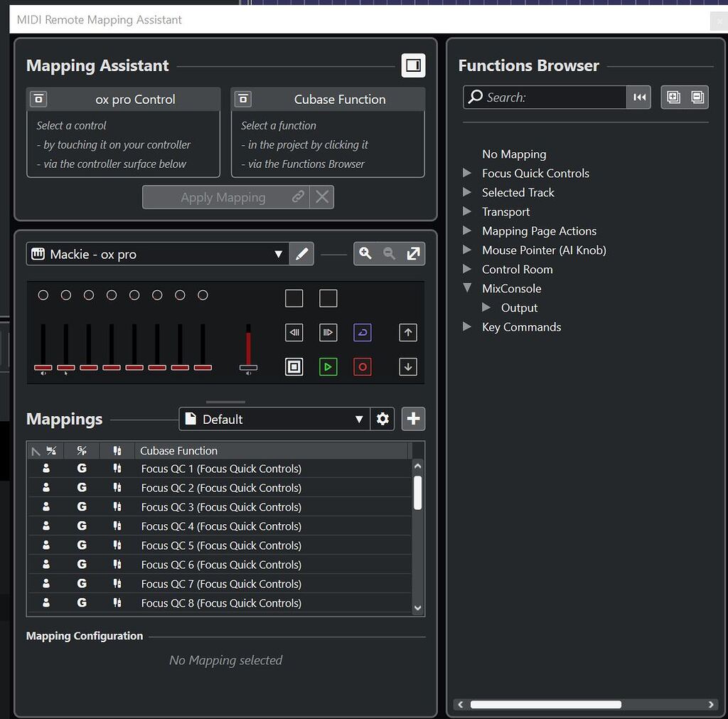Click the Rewind button on the controller surface
The width and height of the screenshot is (728, 719).
coord(294,332)
